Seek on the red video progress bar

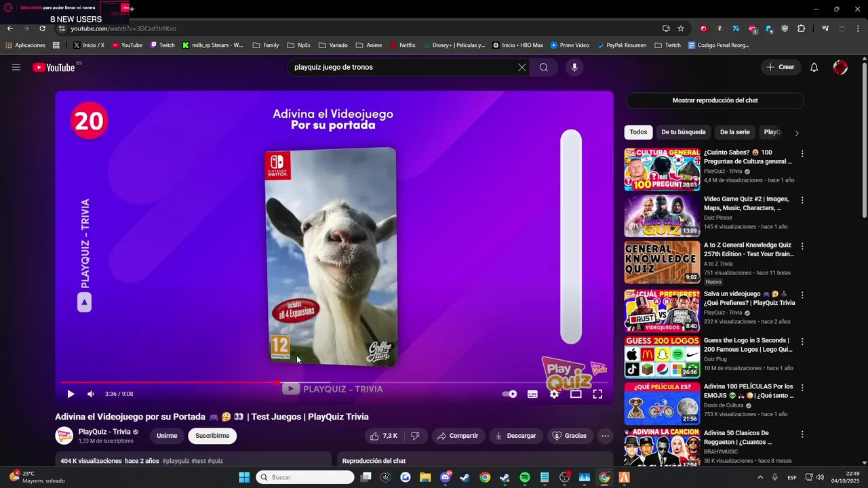[x=334, y=382]
